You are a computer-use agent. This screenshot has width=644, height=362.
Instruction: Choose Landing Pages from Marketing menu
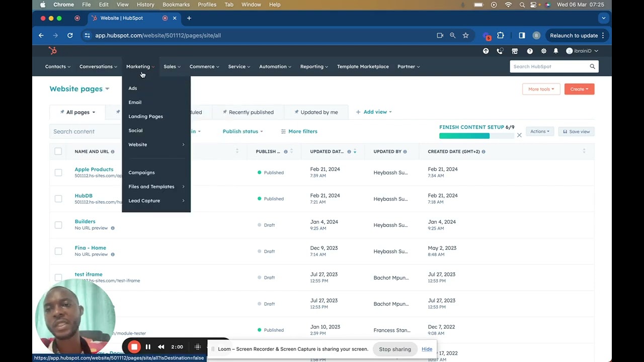point(145,116)
